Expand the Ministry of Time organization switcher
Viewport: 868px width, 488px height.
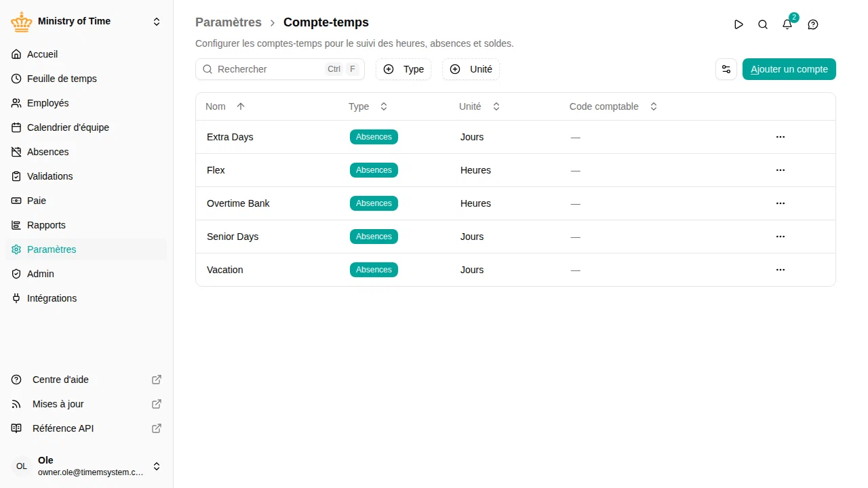[157, 22]
